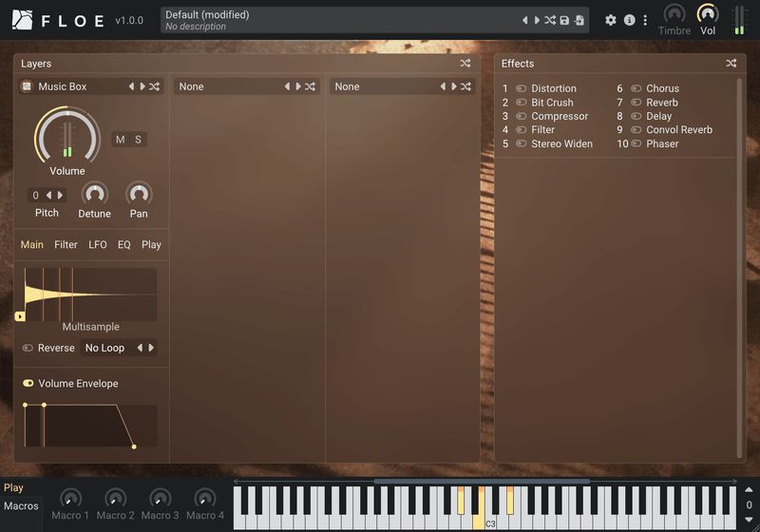Mute the Music Box layer
Screen dimensions: 760x532
point(121,140)
